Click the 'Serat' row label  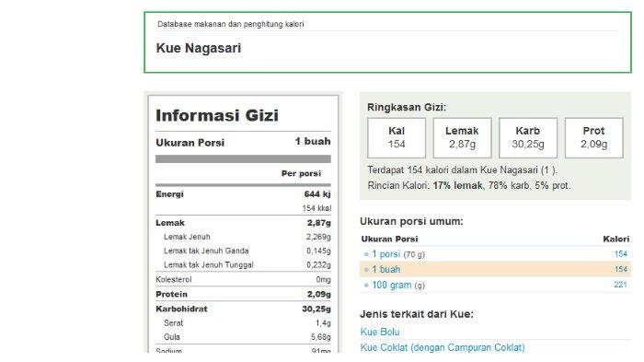pyautogui.click(x=173, y=323)
